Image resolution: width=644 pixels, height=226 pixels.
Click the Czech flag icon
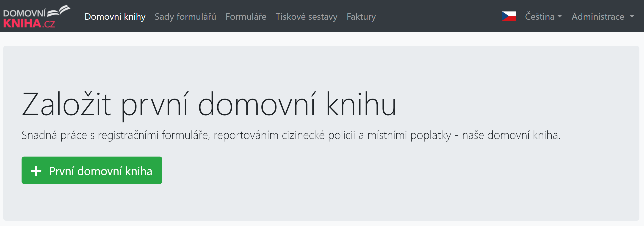pyautogui.click(x=509, y=16)
